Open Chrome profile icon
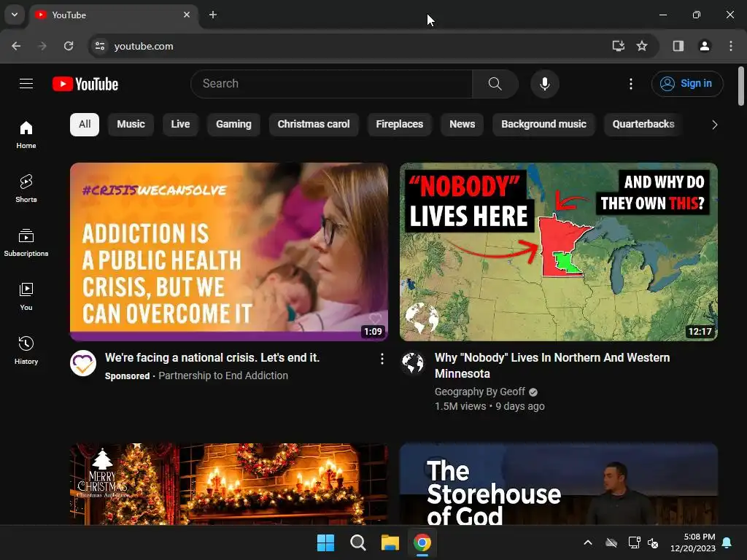747x560 pixels. click(705, 46)
